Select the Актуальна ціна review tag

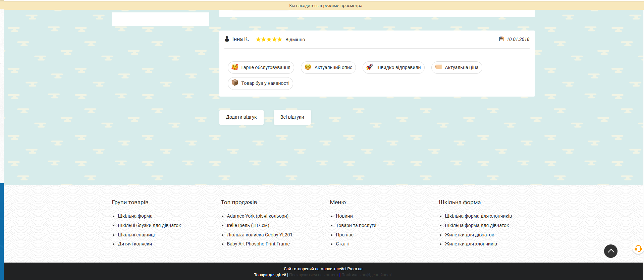[457, 67]
